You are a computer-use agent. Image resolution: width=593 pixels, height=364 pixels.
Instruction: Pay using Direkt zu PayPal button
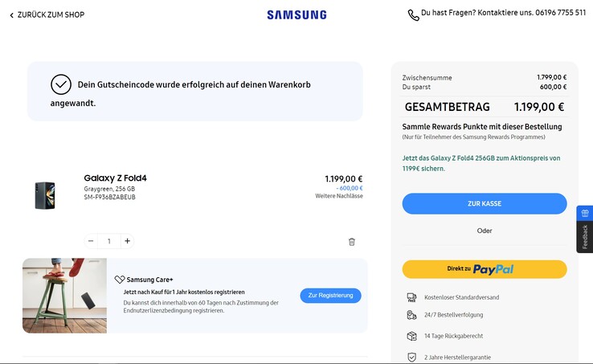click(484, 269)
